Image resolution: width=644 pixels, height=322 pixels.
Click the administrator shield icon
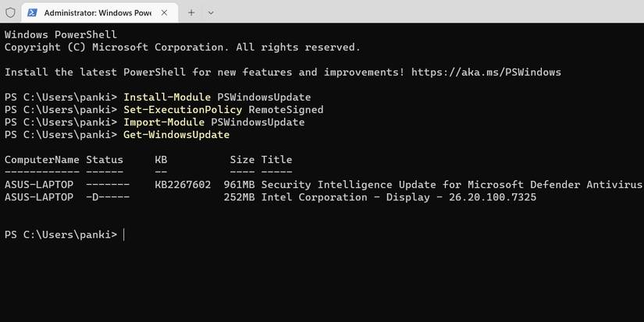10,12
